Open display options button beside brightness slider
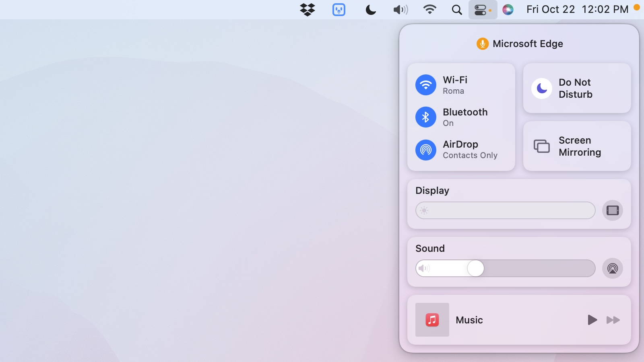 [613, 210]
